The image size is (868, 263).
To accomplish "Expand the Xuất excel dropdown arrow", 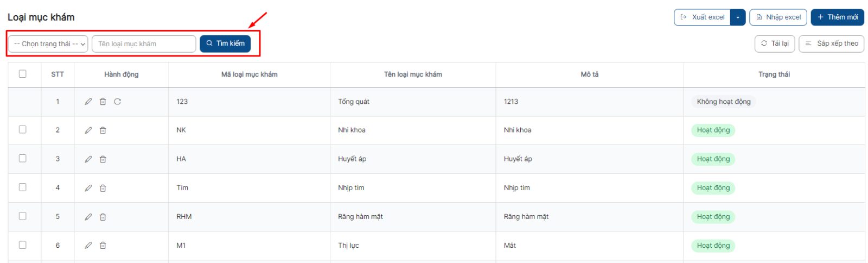I will [738, 17].
